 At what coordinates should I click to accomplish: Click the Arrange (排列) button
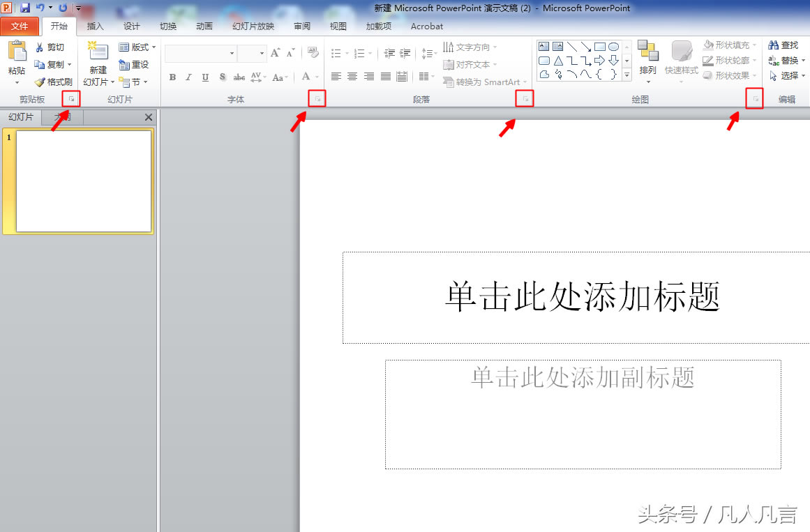point(647,59)
